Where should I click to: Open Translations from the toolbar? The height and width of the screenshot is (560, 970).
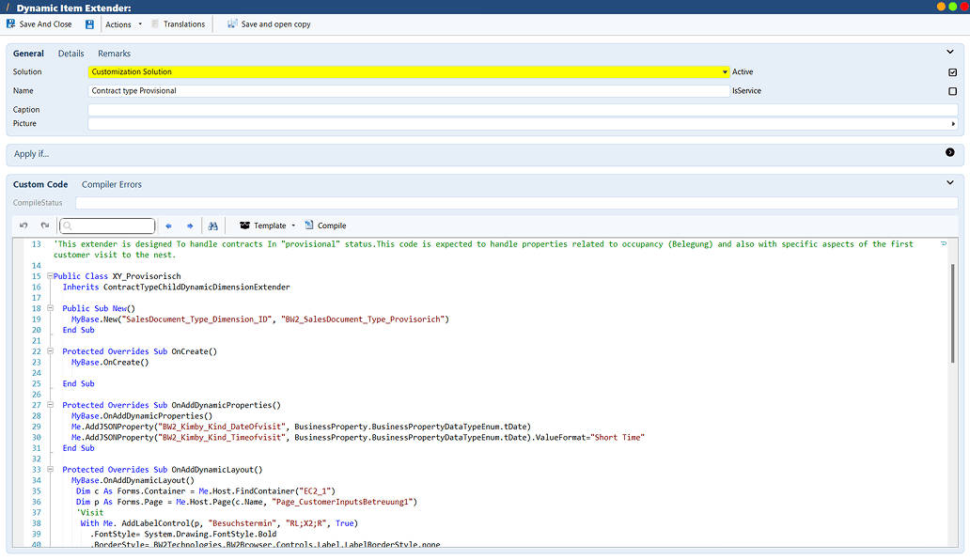[179, 24]
